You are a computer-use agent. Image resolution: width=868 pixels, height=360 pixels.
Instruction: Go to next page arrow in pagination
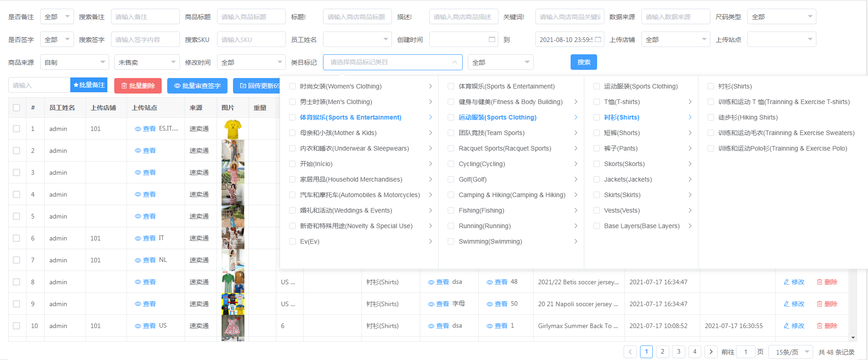tap(711, 352)
